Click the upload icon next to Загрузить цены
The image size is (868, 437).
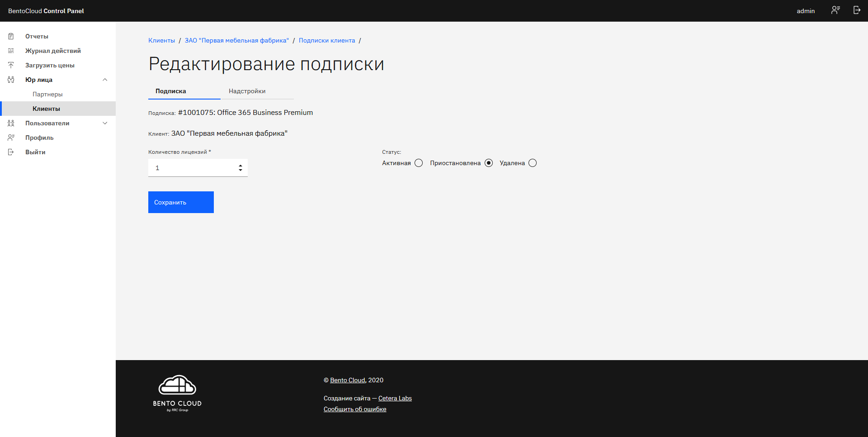pos(11,65)
